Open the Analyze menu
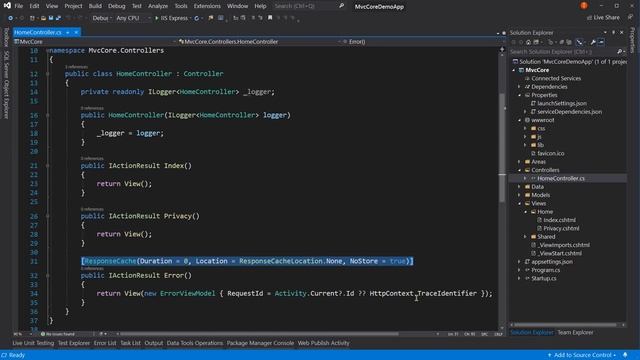This screenshot has width=640, height=360. [x=158, y=6]
